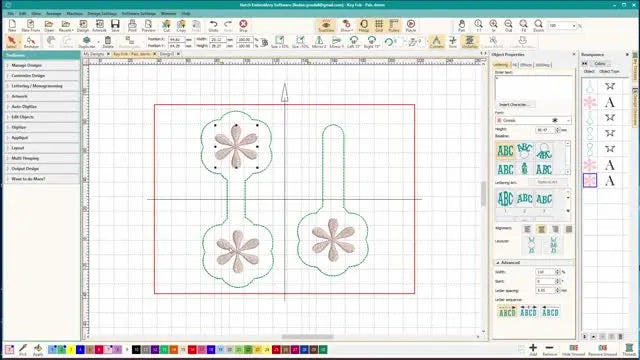Image resolution: width=640 pixels, height=360 pixels.
Task: Close the Key Fob design tab
Action: point(154,54)
